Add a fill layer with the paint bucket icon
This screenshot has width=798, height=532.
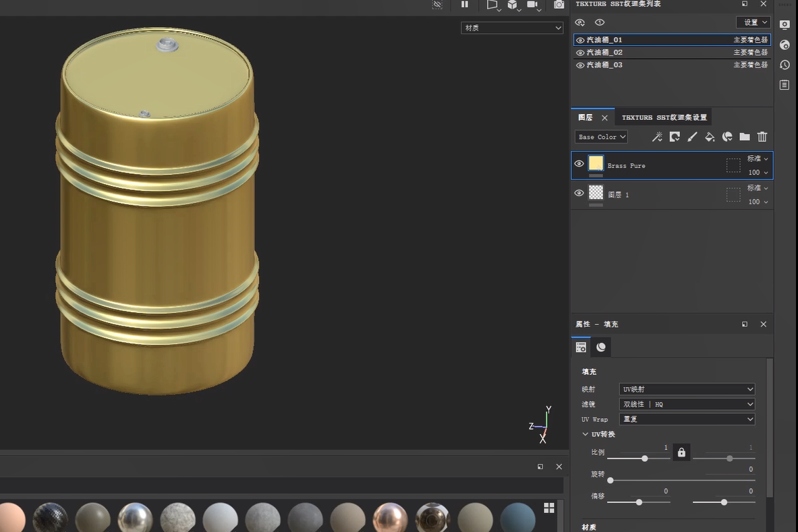coord(710,137)
